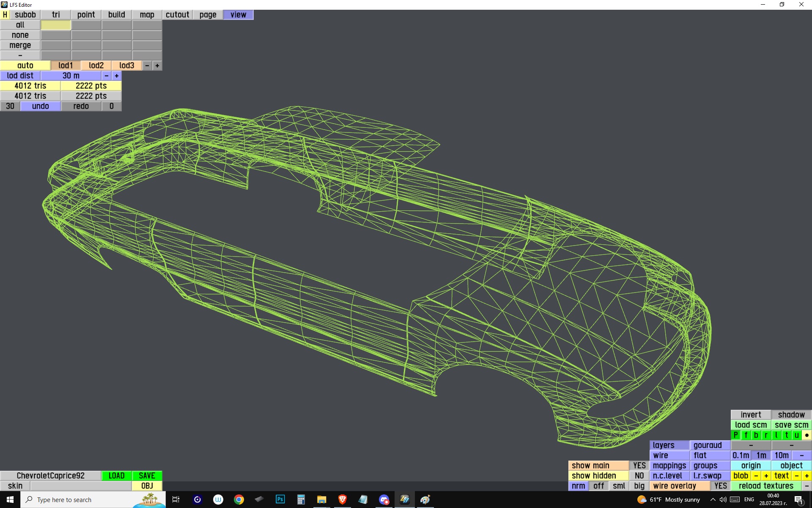Click the black dot view button
Viewport: 812px width, 508px height.
807,435
